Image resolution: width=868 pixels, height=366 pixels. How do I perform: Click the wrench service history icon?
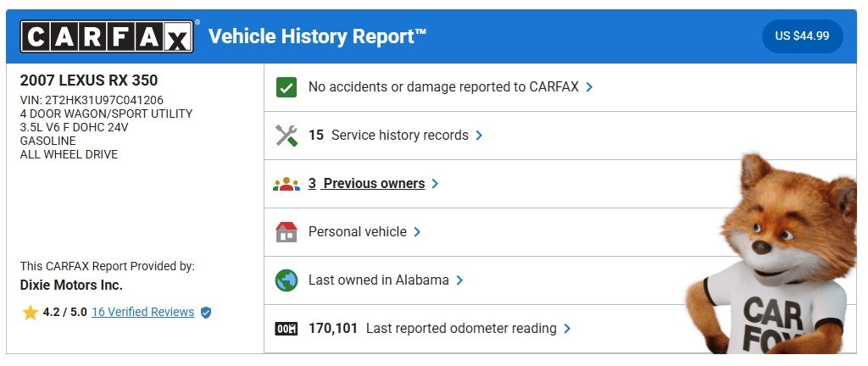click(287, 136)
